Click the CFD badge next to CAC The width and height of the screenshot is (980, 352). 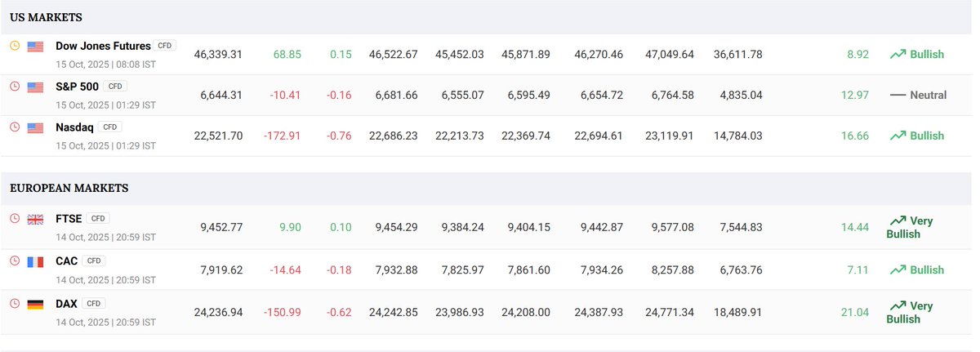(94, 261)
